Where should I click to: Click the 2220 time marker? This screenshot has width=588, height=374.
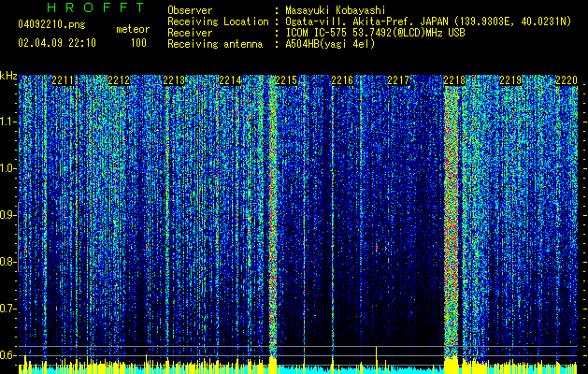[566, 80]
